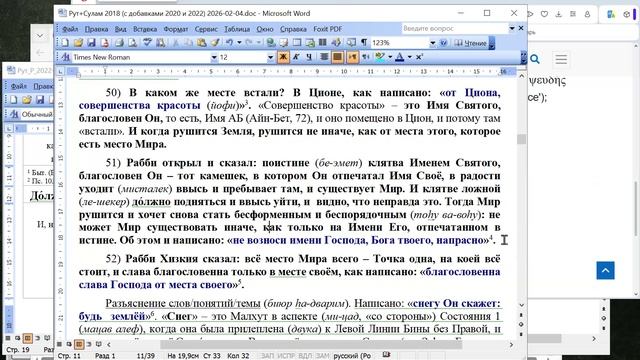Open the Файл menu in front window
This screenshot has width=640, height=360.
click(x=70, y=29)
